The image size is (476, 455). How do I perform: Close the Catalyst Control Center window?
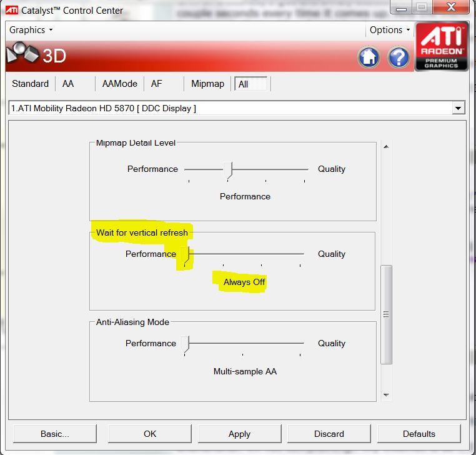point(452,7)
